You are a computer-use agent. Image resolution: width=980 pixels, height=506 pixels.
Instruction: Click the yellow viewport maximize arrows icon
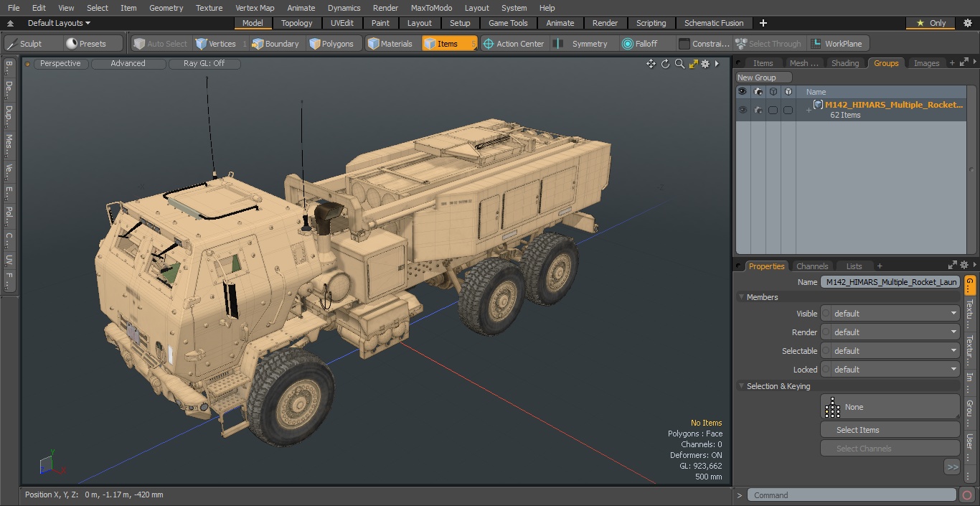click(693, 64)
